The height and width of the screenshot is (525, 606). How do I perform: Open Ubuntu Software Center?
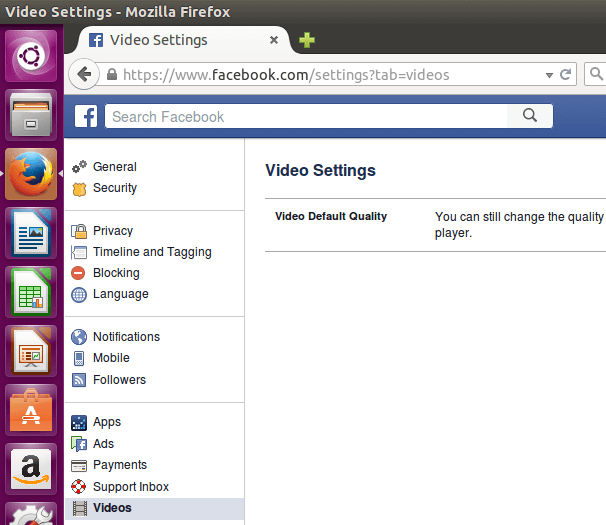point(31,410)
